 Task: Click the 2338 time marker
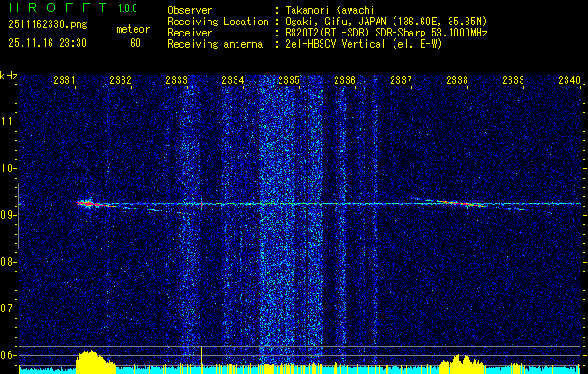click(x=457, y=80)
